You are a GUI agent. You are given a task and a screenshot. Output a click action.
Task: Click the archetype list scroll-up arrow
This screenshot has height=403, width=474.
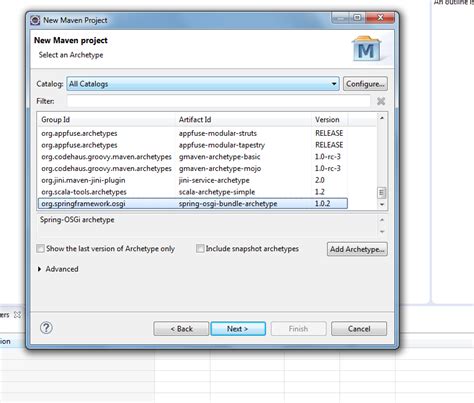click(382, 118)
